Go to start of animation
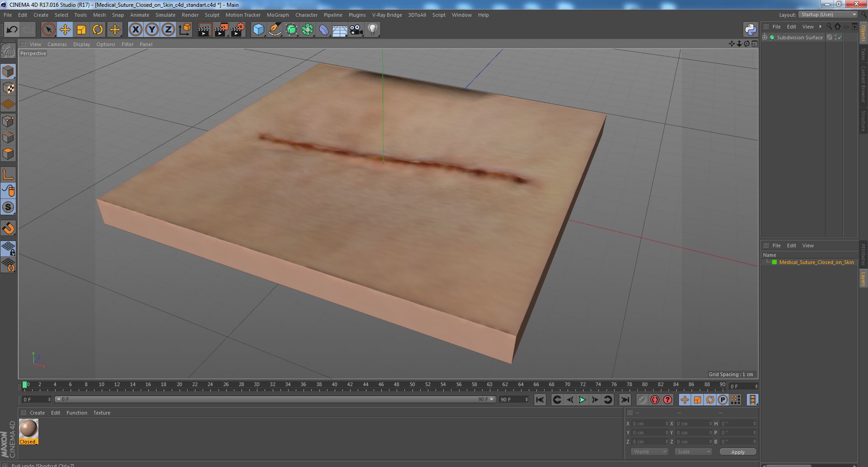The width and height of the screenshot is (868, 467). (x=540, y=400)
